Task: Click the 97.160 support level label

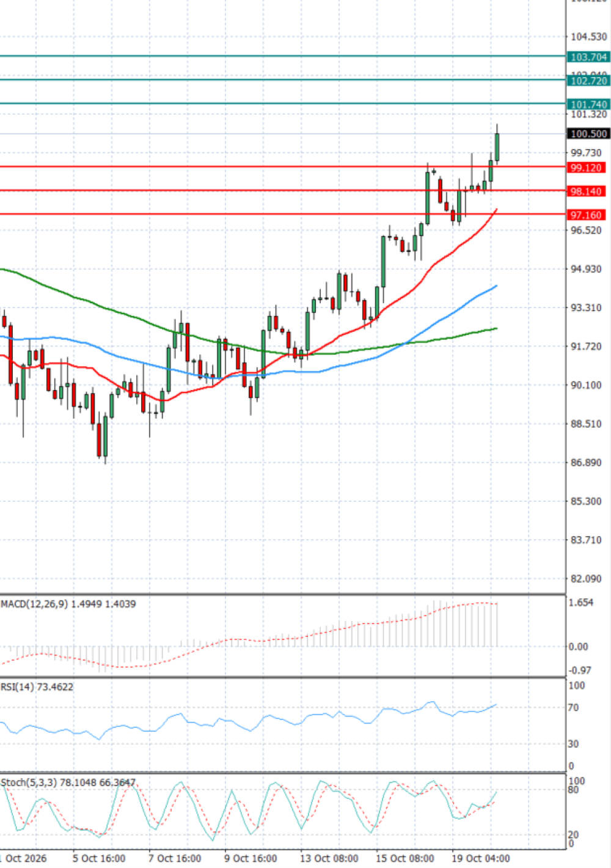Action: 586,215
